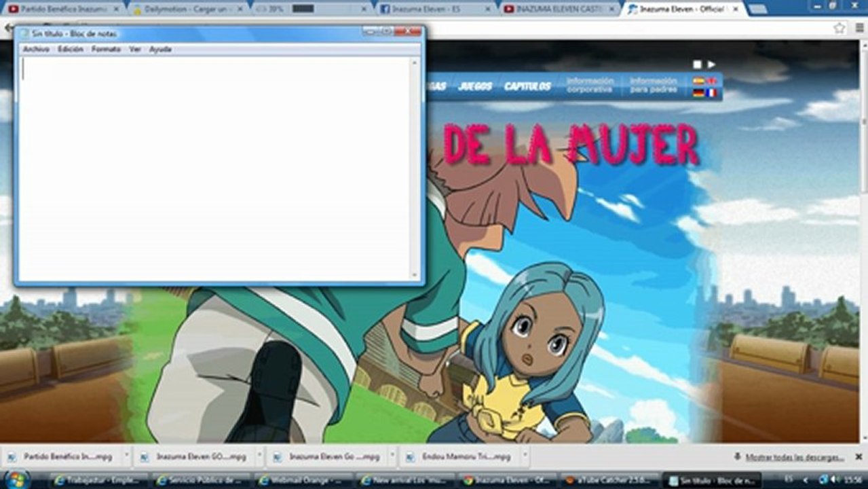Click the ES language indicator in tray
The width and height of the screenshot is (868, 489).
coord(789,480)
